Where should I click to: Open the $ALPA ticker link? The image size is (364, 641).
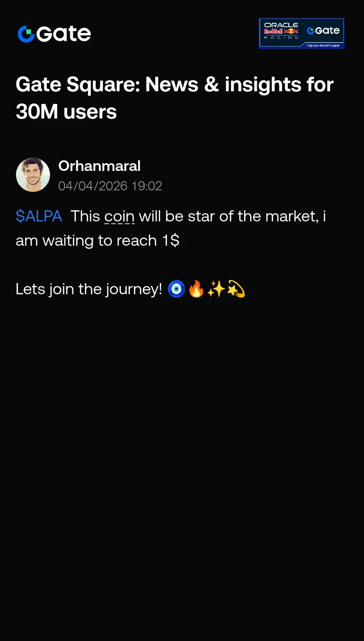39,217
